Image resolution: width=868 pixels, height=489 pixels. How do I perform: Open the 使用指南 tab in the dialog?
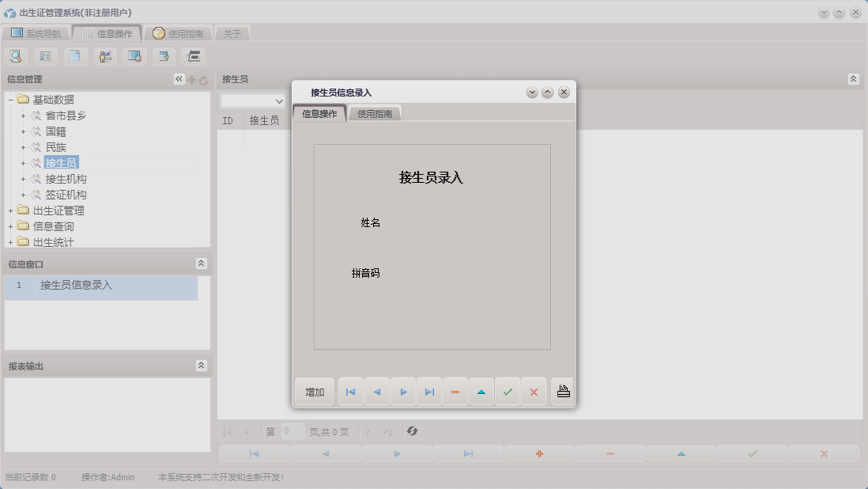tap(375, 112)
